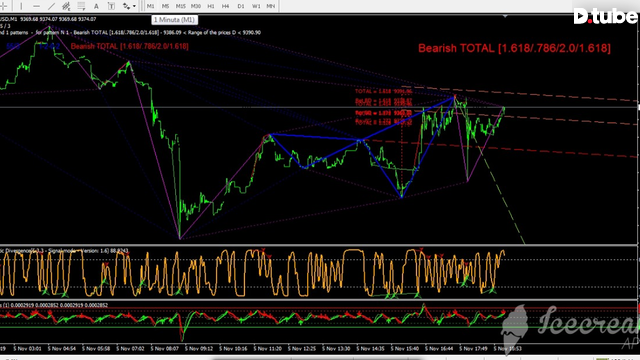Click the D.tube logo
640x360 pixels.
click(x=606, y=16)
